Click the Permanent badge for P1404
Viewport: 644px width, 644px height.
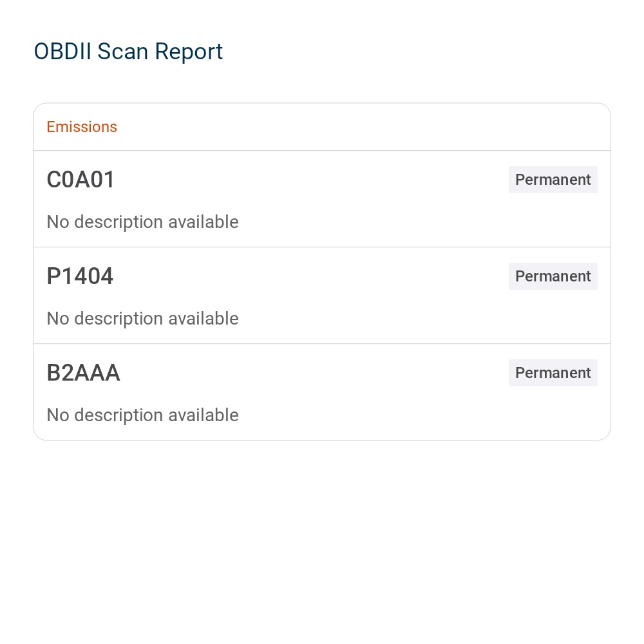point(553,276)
